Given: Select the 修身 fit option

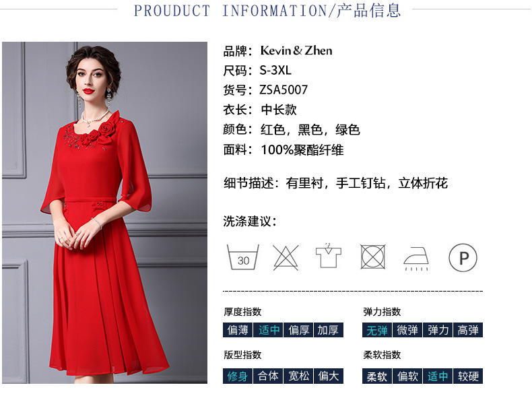Looking at the screenshot, I should point(238,376).
